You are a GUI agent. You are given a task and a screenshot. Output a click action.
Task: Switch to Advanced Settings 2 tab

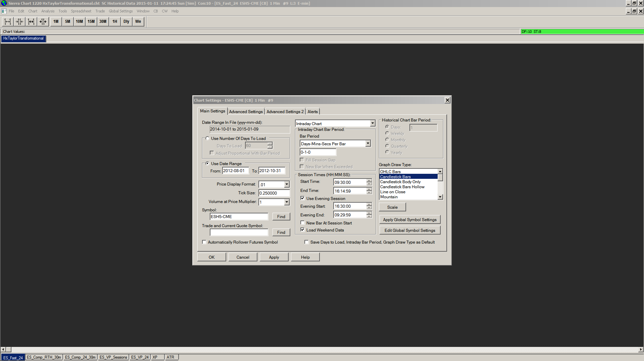[x=285, y=112]
